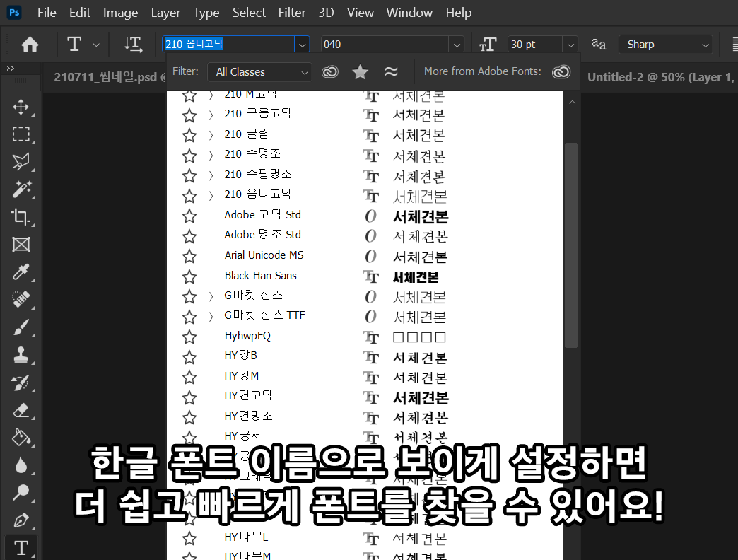Select the Eyedropper tool
Viewport: 738px width, 560px height.
point(21,272)
